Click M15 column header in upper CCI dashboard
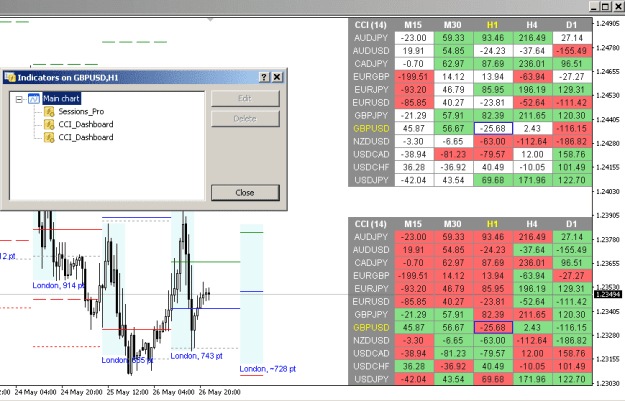The width and height of the screenshot is (625, 401). tap(413, 25)
